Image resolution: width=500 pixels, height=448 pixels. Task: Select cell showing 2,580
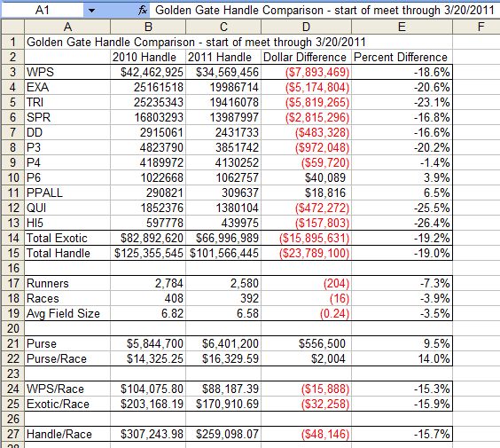(223, 283)
